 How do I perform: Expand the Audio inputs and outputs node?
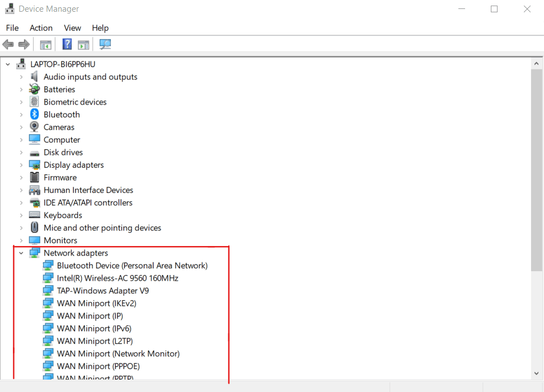(x=21, y=77)
